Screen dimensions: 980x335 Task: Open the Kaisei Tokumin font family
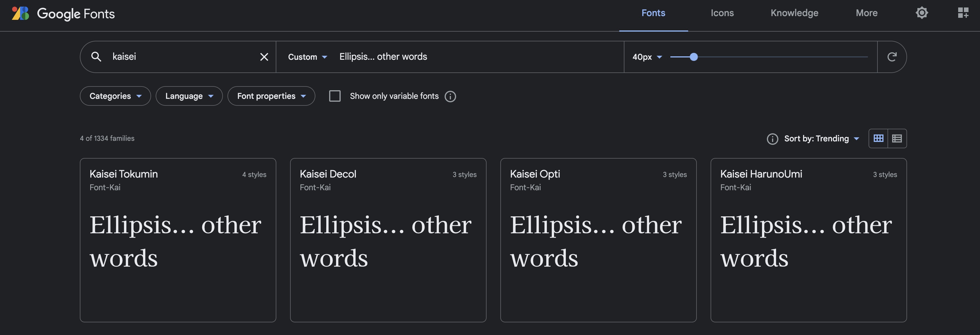pos(123,174)
